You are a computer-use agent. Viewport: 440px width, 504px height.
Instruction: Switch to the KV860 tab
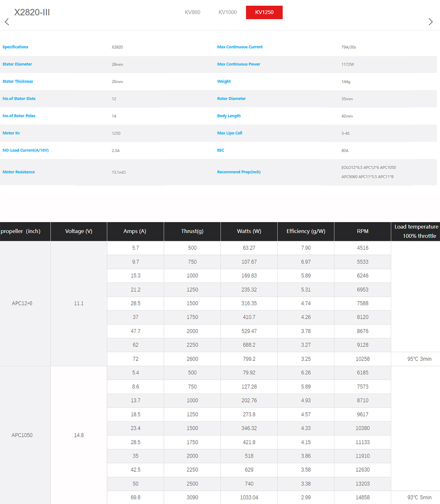pyautogui.click(x=192, y=12)
